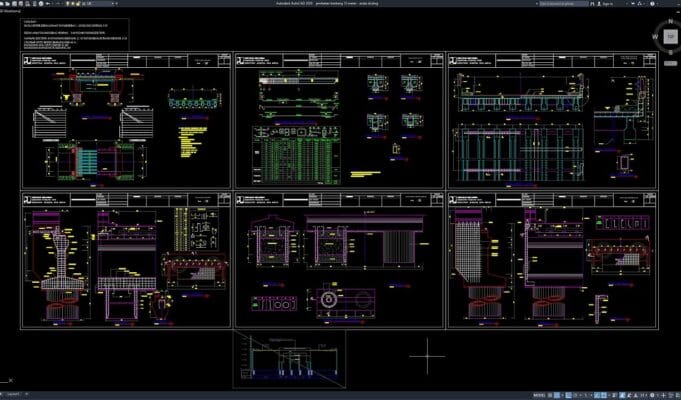Screen dimensions: 681x400
Task: Click the TOP face of the ViewCube
Action: pos(670,36)
